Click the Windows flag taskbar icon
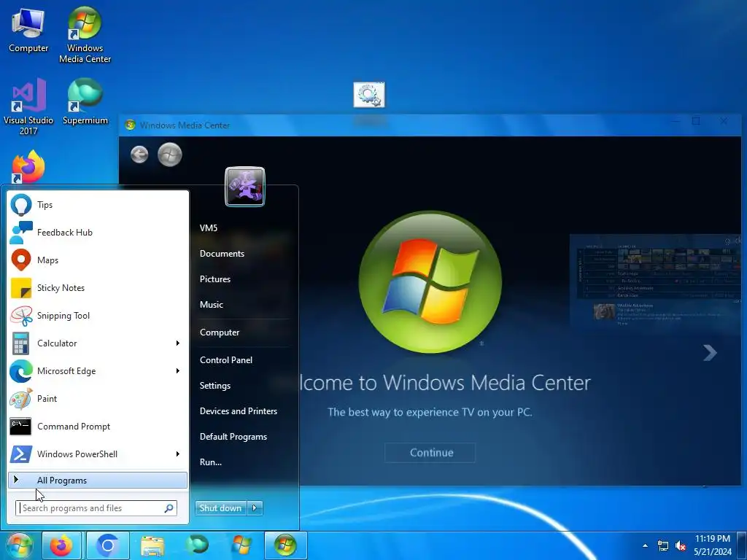Viewport: 747px width, 560px height. click(241, 545)
